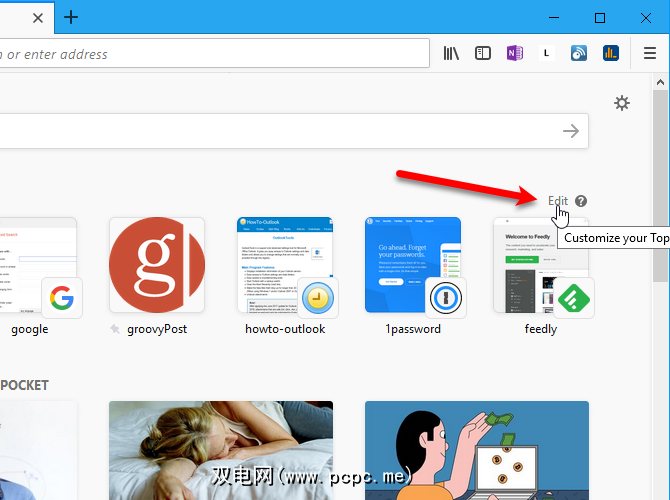This screenshot has width=670, height=500.
Task: Open the Top Sites help question icon
Action: (581, 201)
